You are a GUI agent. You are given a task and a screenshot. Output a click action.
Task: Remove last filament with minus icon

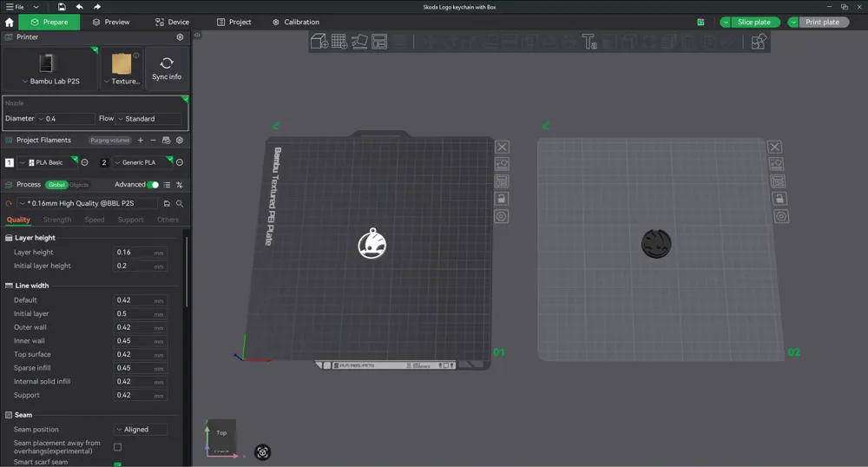[154, 140]
